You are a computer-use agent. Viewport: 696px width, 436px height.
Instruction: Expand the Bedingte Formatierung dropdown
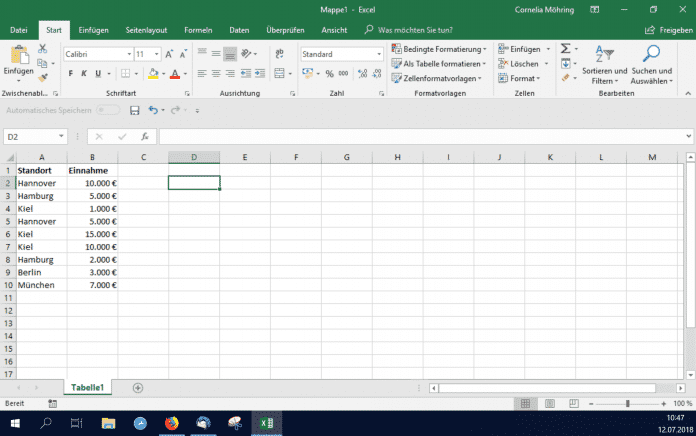pyautogui.click(x=439, y=49)
